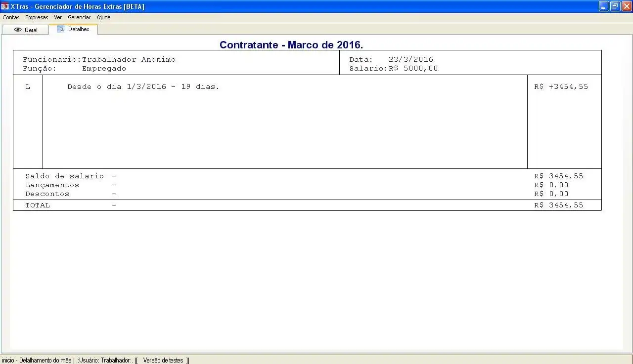Click the 'Saldo de salario' label

[65, 176]
